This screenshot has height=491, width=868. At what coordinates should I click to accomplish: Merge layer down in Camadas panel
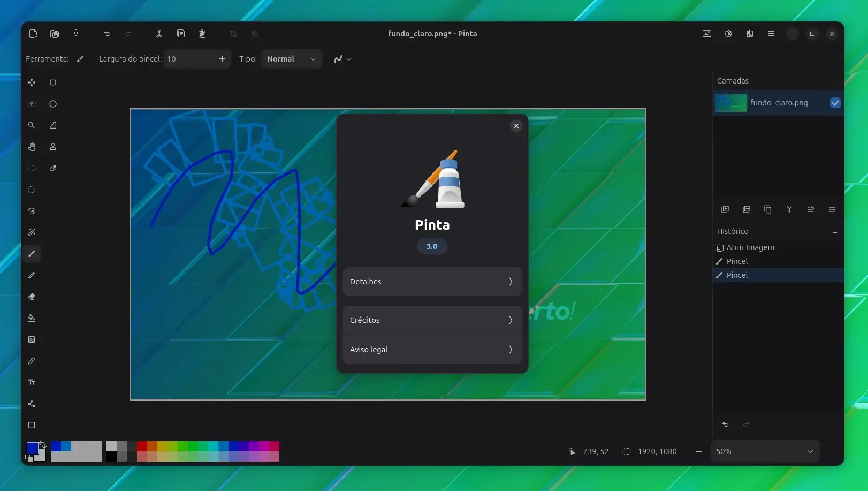[x=789, y=209]
